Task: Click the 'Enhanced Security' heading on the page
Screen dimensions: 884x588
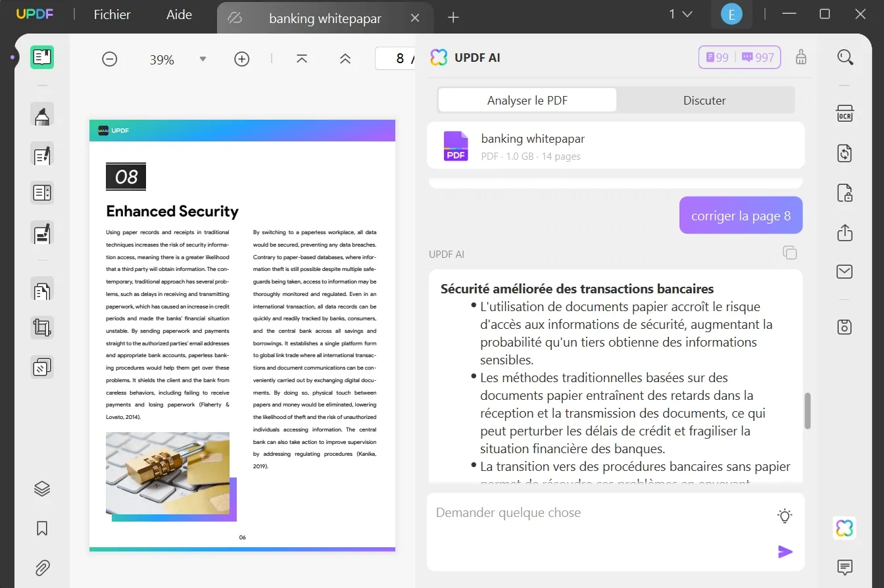Action: (172, 211)
